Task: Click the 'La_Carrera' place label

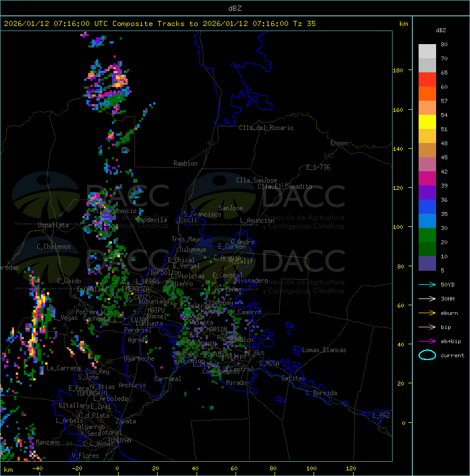Action: [x=63, y=368]
